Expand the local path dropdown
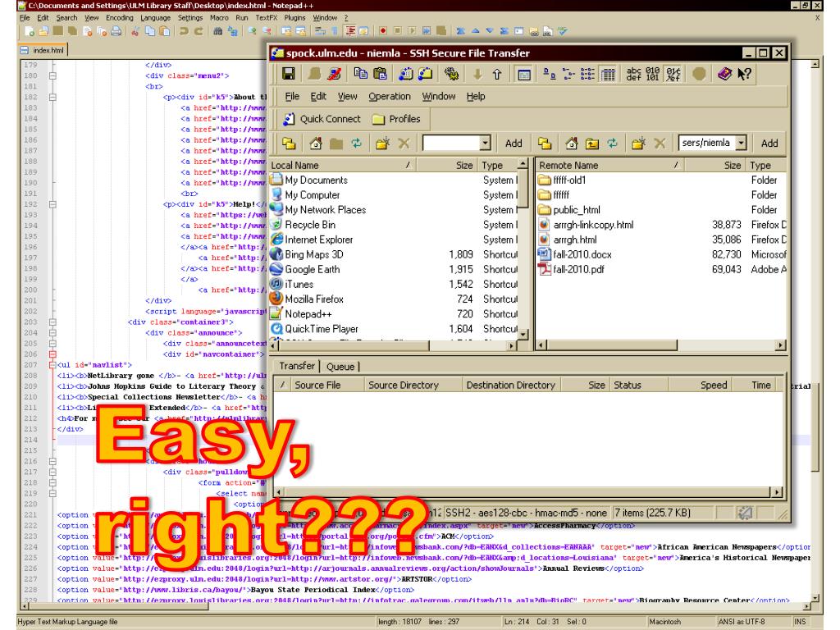Image resolution: width=840 pixels, height=630 pixels. (485, 143)
